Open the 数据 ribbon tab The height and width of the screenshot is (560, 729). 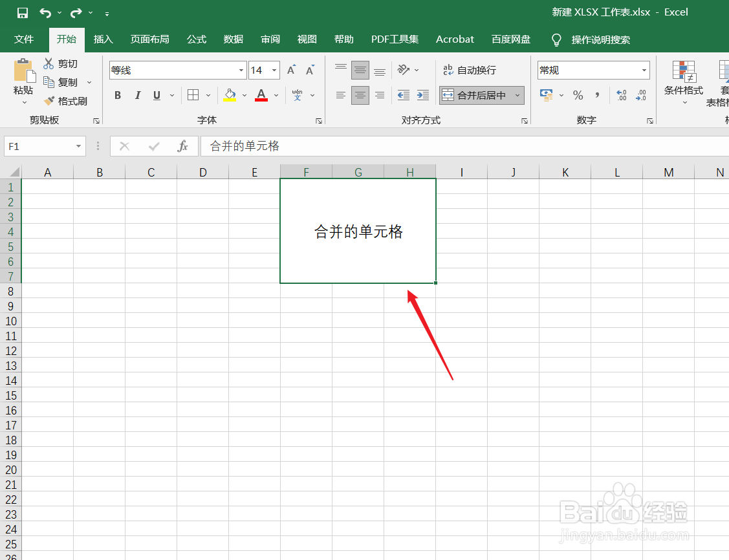point(234,39)
